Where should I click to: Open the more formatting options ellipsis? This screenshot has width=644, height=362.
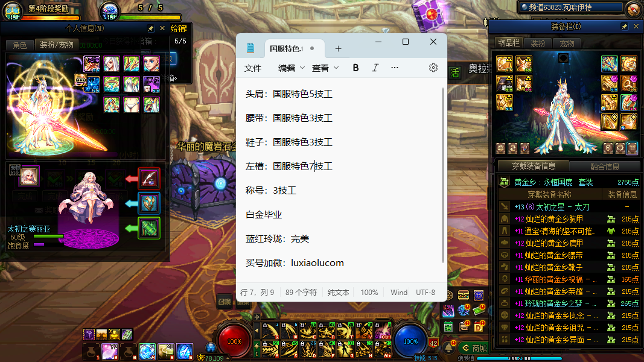click(x=395, y=68)
